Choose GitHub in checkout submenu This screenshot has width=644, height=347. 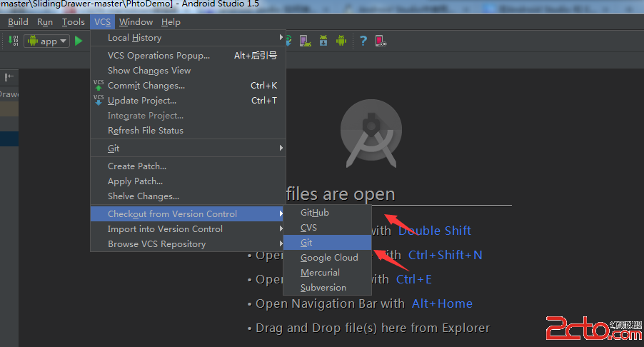tap(327, 213)
